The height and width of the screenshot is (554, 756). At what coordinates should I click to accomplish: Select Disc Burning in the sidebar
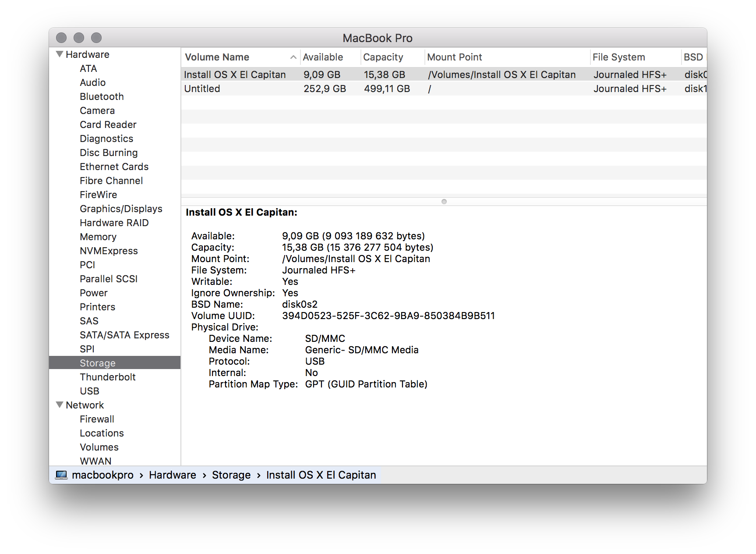[x=109, y=153]
